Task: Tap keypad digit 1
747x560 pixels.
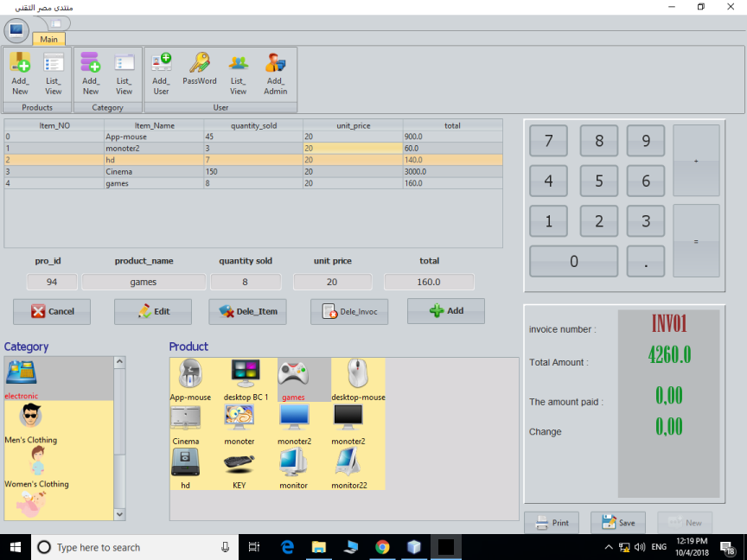Action: [548, 221]
